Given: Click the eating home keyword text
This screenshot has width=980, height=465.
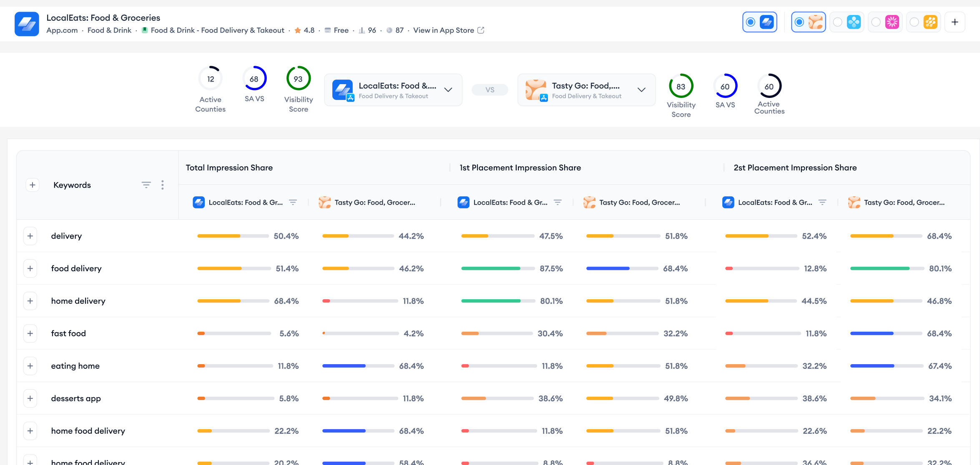Looking at the screenshot, I should (75, 366).
